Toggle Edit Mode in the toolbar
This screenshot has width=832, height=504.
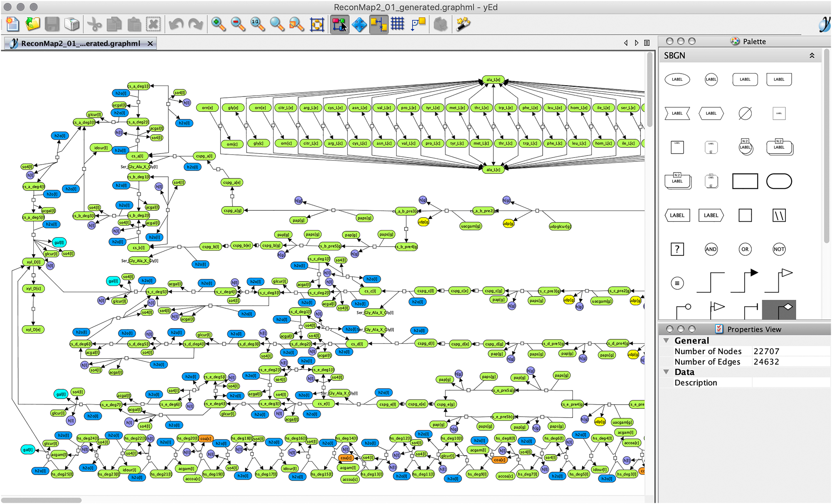tap(340, 24)
